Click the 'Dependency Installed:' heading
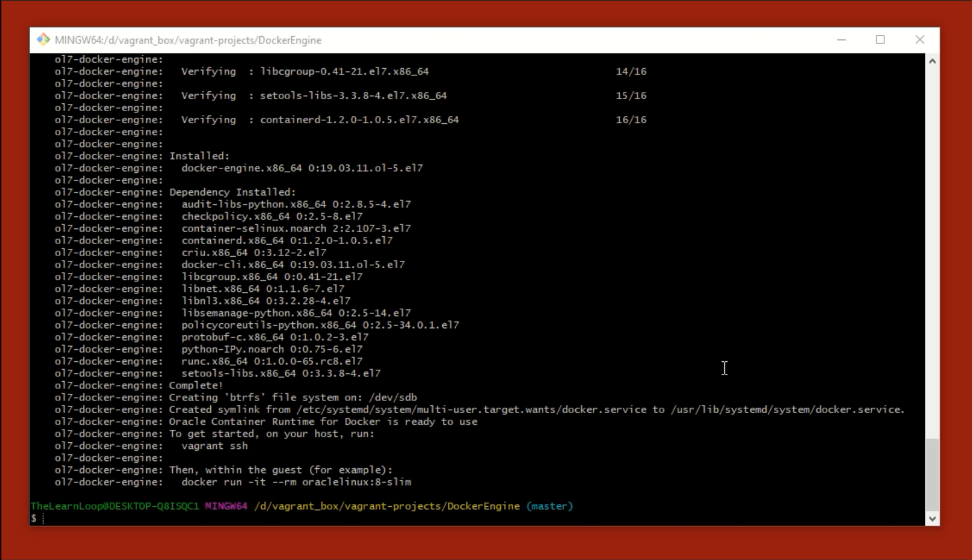This screenshot has height=560, width=972. [233, 192]
